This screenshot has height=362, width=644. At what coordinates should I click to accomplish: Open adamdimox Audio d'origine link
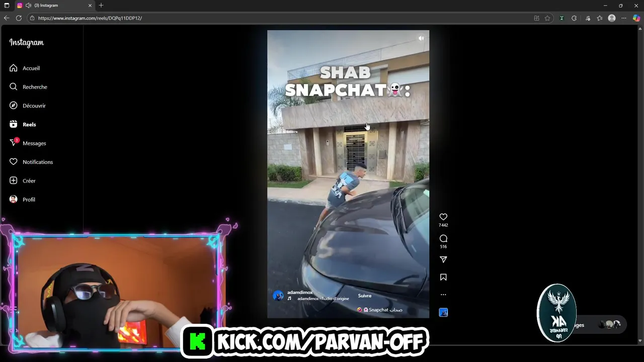point(323,299)
